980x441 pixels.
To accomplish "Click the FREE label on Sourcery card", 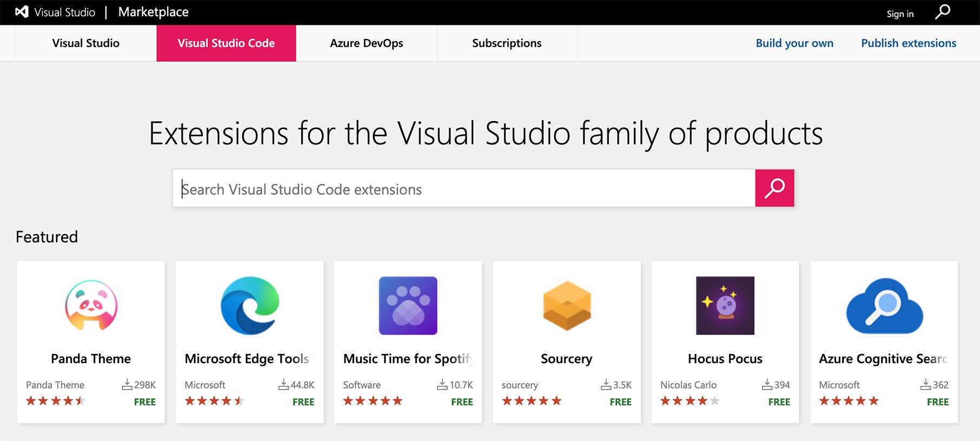I will pyautogui.click(x=620, y=402).
